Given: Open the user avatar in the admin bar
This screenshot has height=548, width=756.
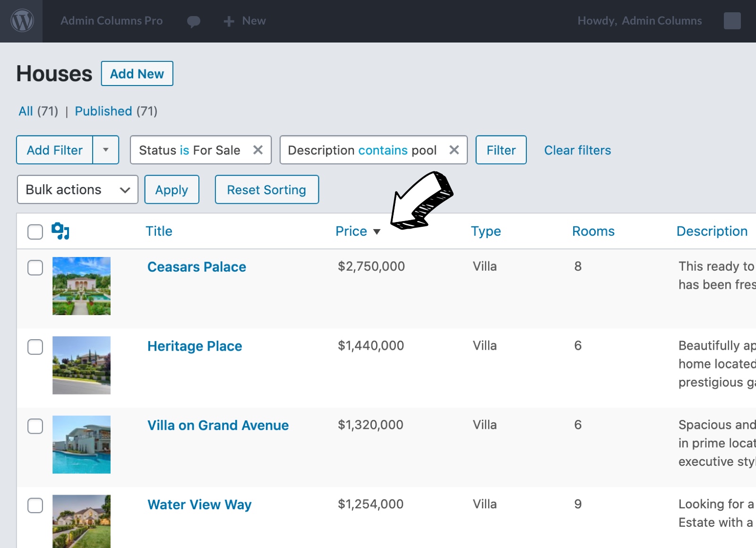Looking at the screenshot, I should click(x=732, y=21).
